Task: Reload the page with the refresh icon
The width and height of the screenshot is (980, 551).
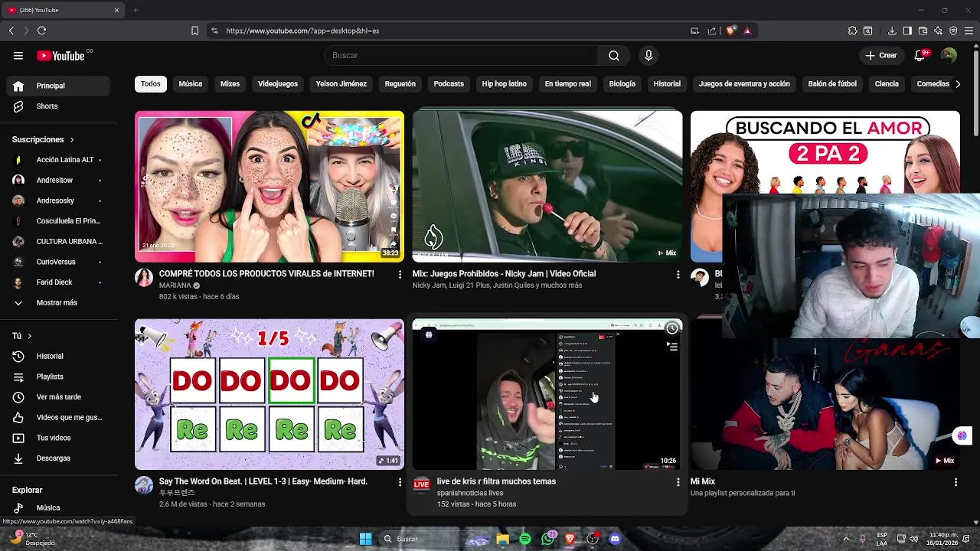Action: [41, 31]
